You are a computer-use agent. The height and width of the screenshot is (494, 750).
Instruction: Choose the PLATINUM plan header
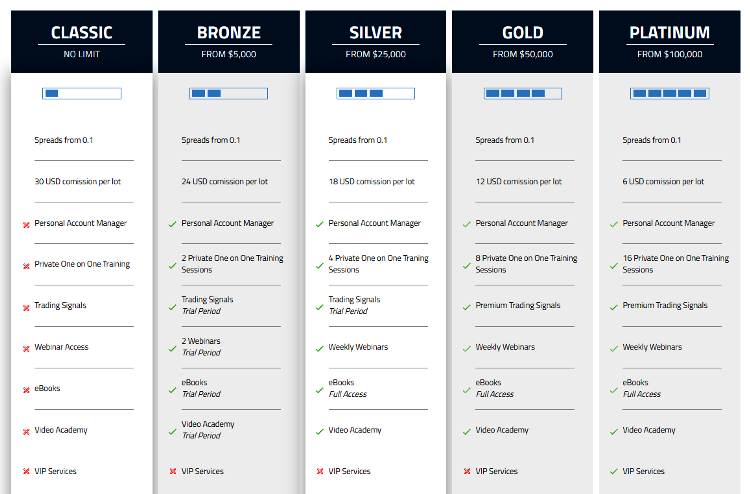click(x=670, y=42)
